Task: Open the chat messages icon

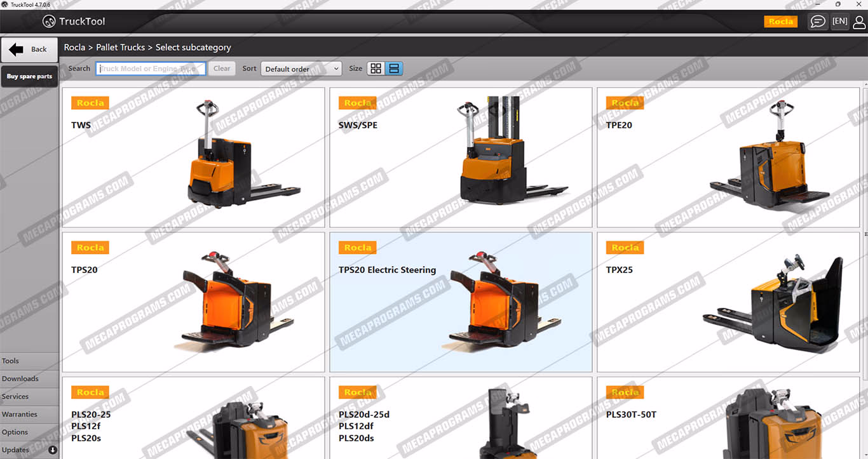Action: coord(817,22)
